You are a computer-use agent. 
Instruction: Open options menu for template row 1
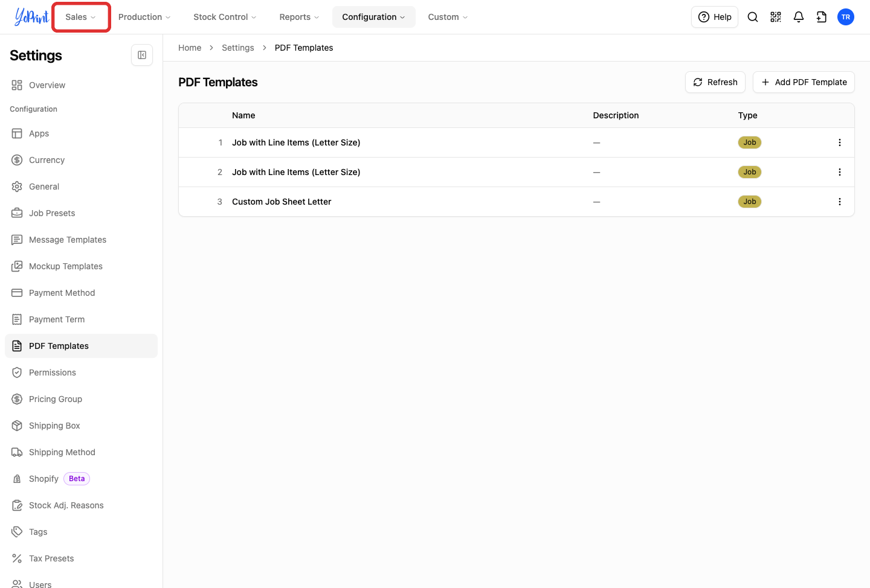[x=839, y=142]
